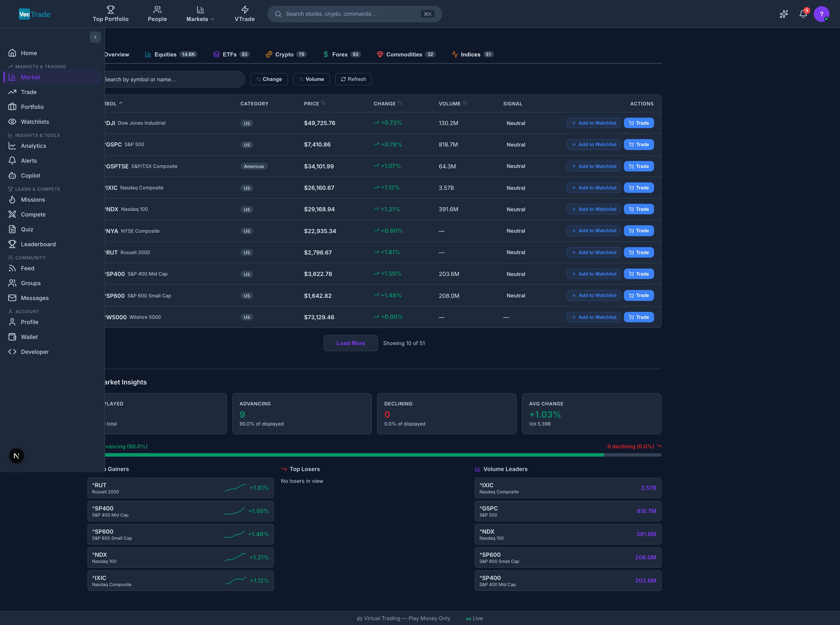Click the round N badge at sidebar bottom

point(16,456)
